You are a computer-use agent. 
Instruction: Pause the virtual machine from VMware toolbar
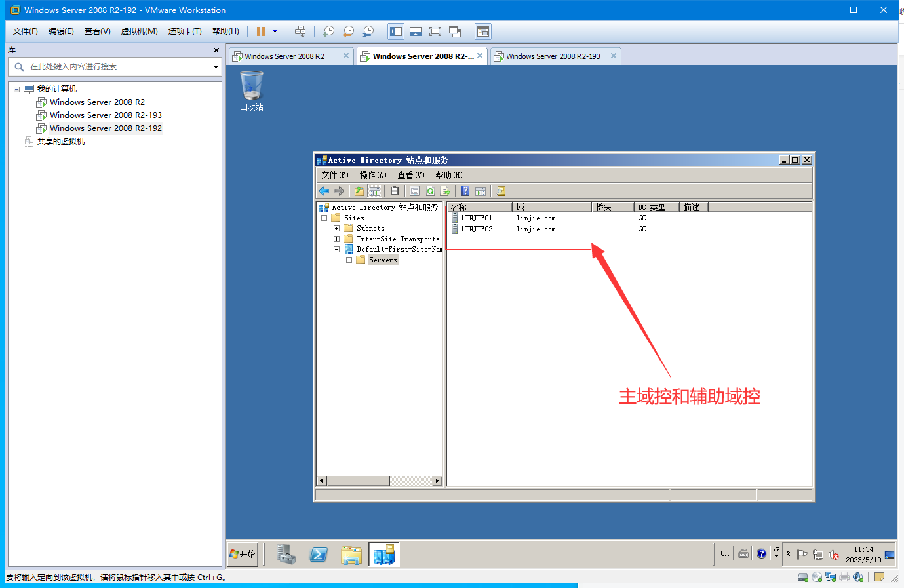coord(261,31)
